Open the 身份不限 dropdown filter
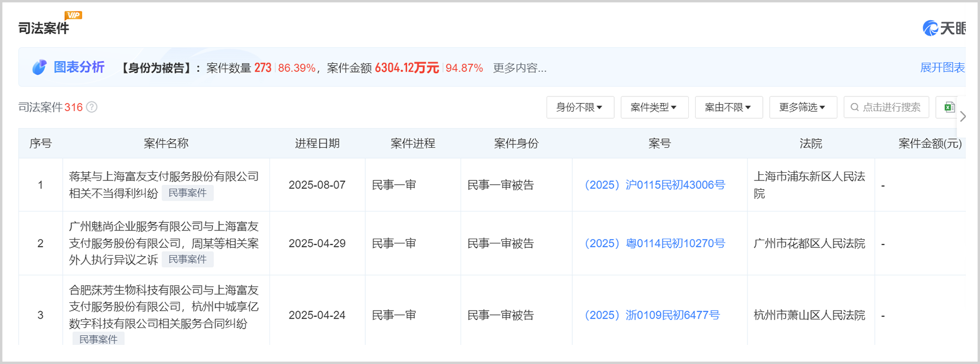The width and height of the screenshot is (980, 364). click(x=580, y=107)
